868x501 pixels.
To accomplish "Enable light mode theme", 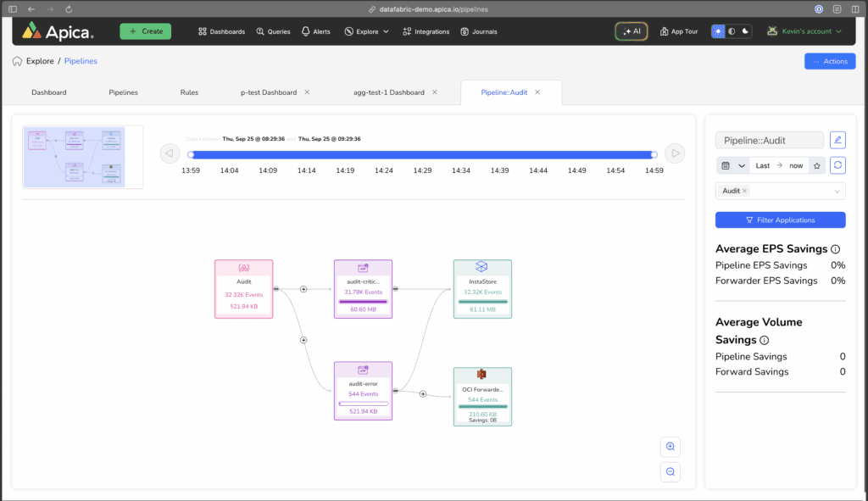I will coord(718,31).
